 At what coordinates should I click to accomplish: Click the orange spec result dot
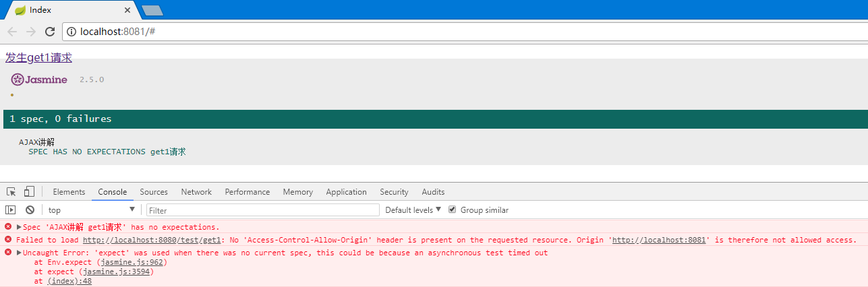[x=12, y=95]
